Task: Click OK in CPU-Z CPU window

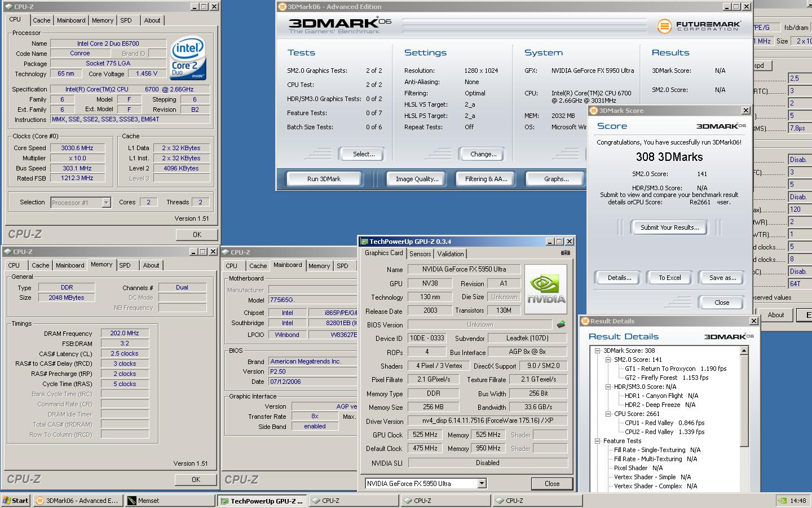Action: coord(197,235)
